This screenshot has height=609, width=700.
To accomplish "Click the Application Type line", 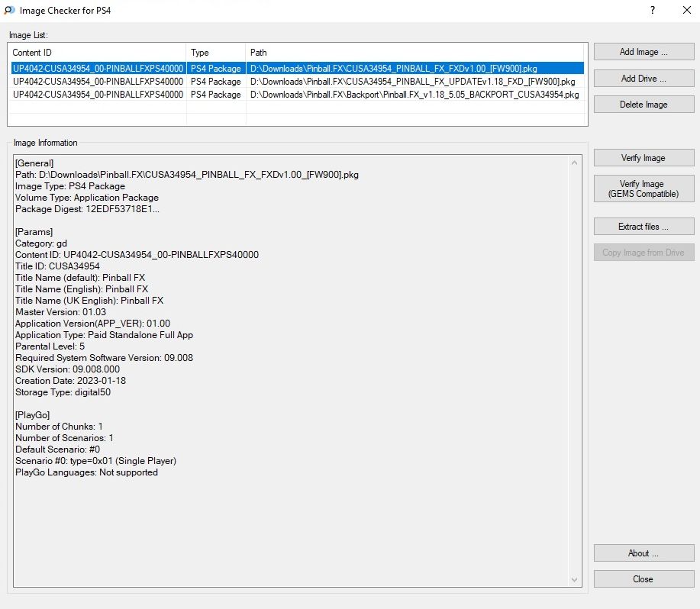I will [104, 335].
